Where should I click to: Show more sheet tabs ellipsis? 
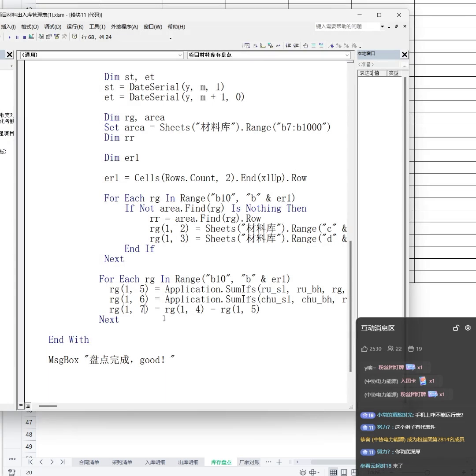tap(268, 462)
